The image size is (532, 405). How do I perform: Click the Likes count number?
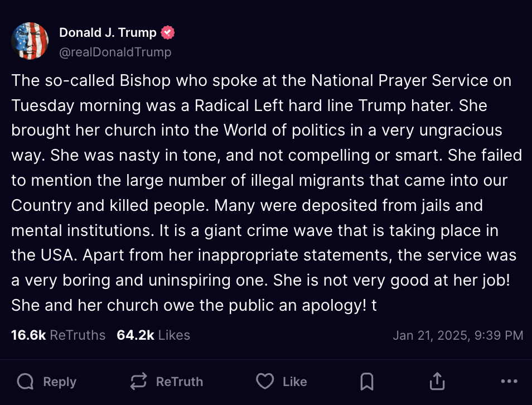136,335
